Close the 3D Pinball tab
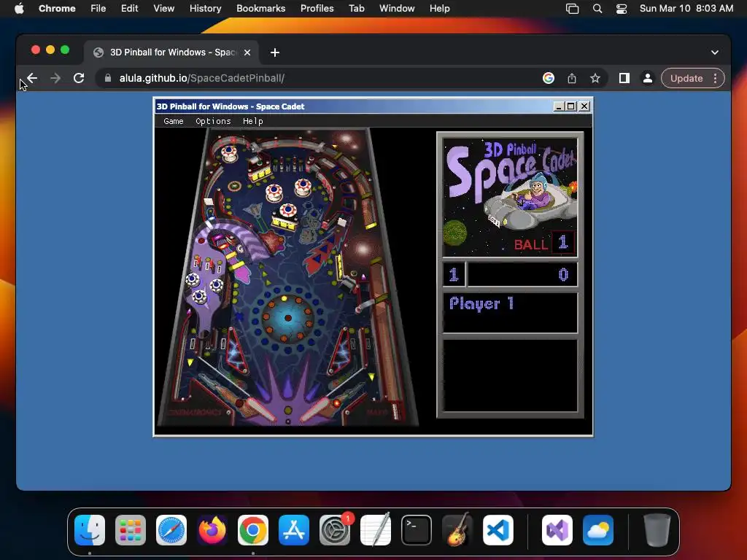 coord(247,52)
